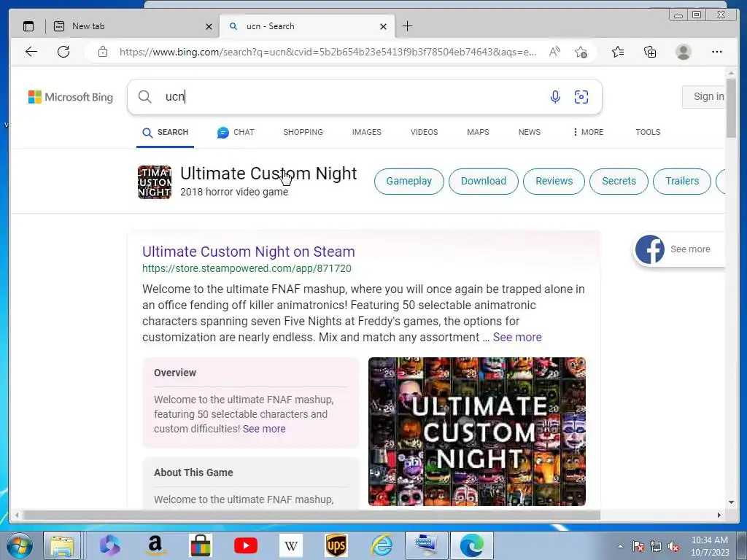Open search TOOLS options
The height and width of the screenshot is (560, 747).
click(x=648, y=133)
